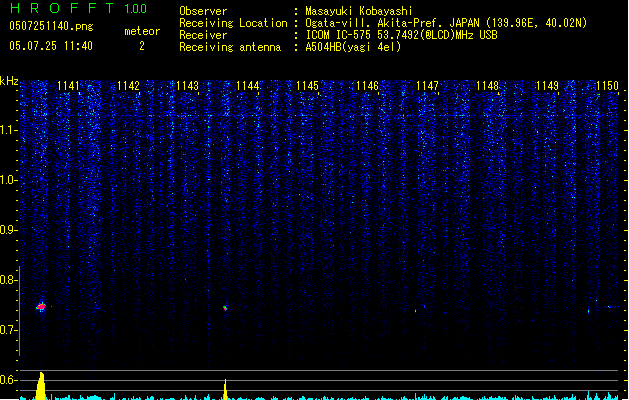Screen dimensions: 629x400
Task: Click the 1145 time marker
Action: point(307,86)
